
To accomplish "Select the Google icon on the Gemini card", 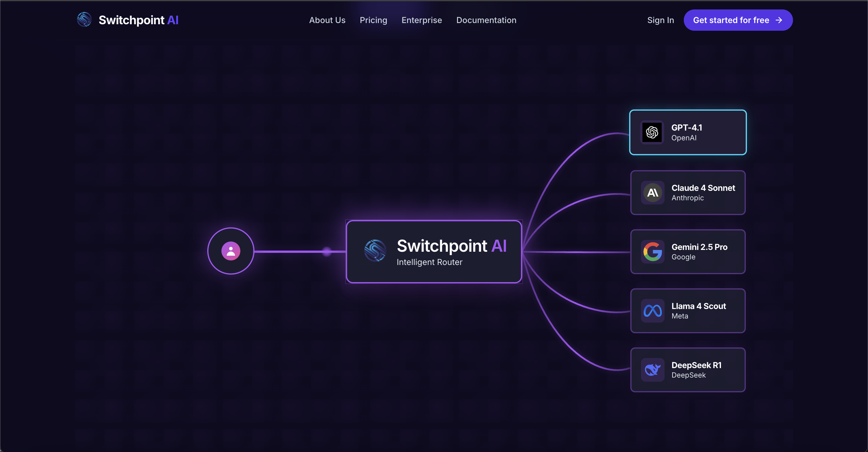I will (652, 251).
